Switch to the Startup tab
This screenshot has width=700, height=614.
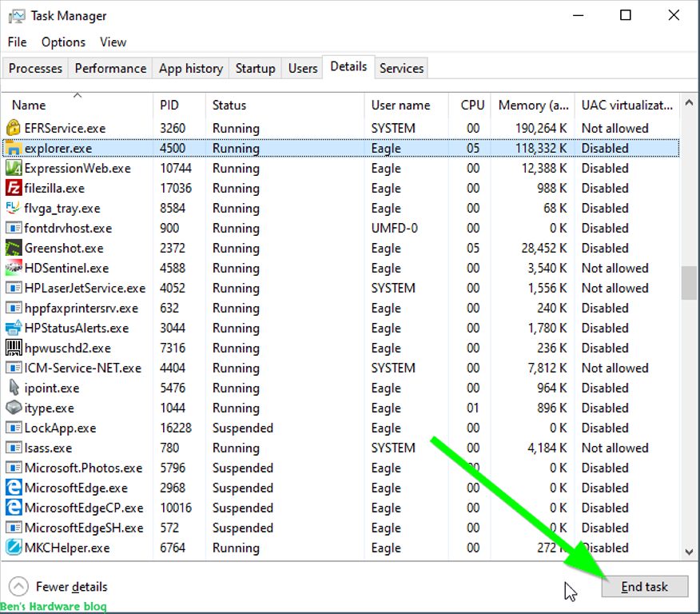pos(256,68)
